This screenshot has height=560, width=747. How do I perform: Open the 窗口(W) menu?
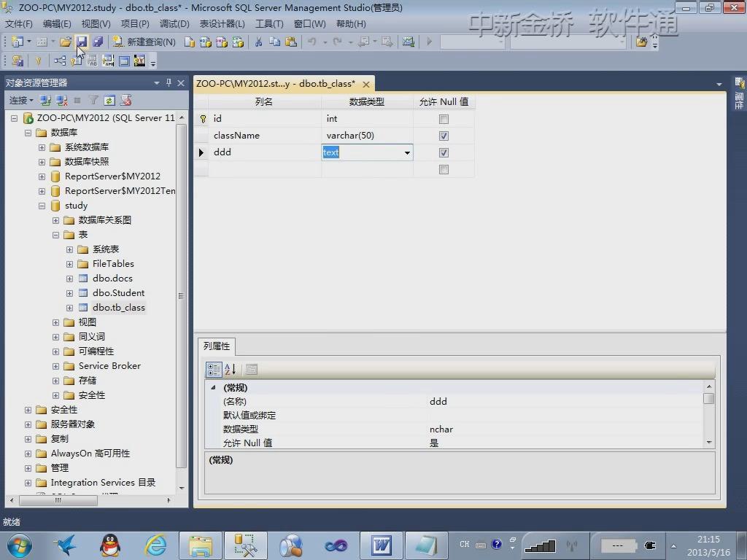(x=309, y=24)
